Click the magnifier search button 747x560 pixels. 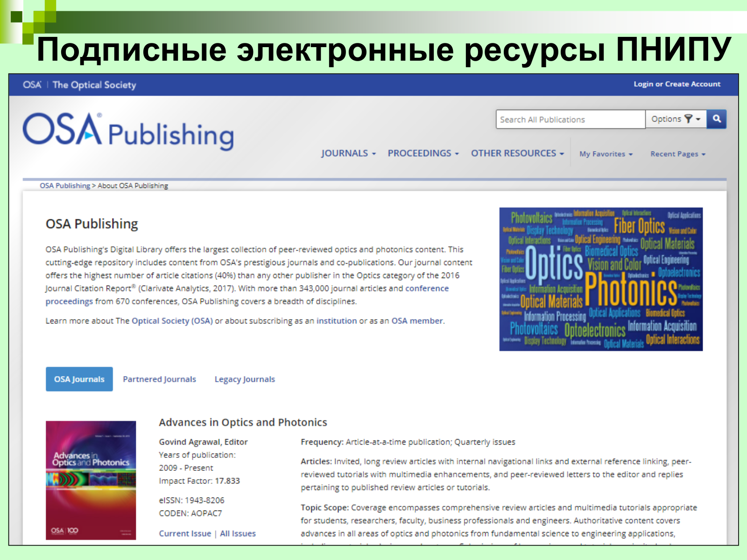point(717,119)
